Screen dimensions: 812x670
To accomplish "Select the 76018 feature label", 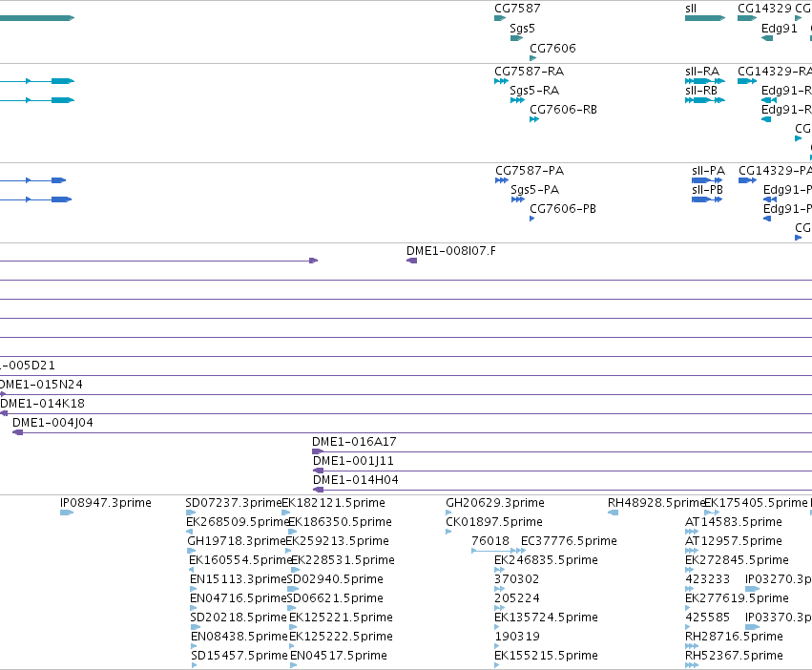I will pyautogui.click(x=490, y=541).
